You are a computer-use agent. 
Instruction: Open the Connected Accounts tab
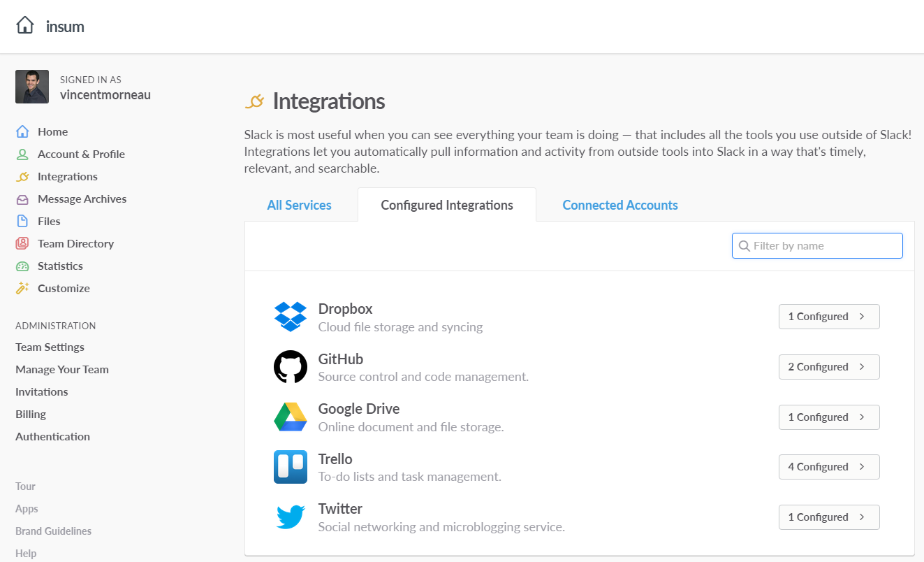point(620,205)
